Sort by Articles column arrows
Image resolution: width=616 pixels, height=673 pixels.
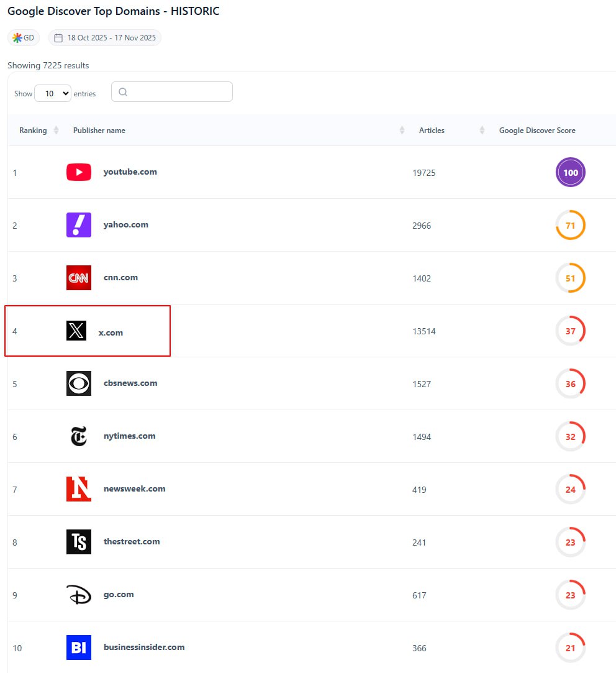pos(482,130)
